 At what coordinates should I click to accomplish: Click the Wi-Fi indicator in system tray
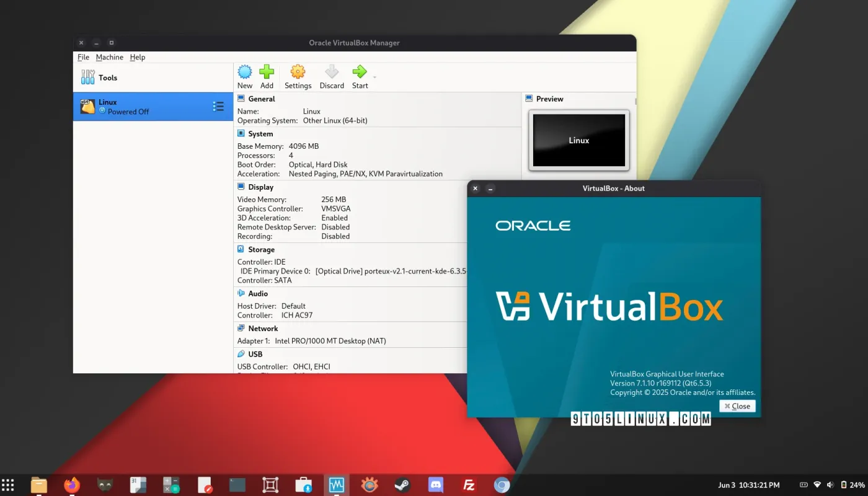pos(817,485)
